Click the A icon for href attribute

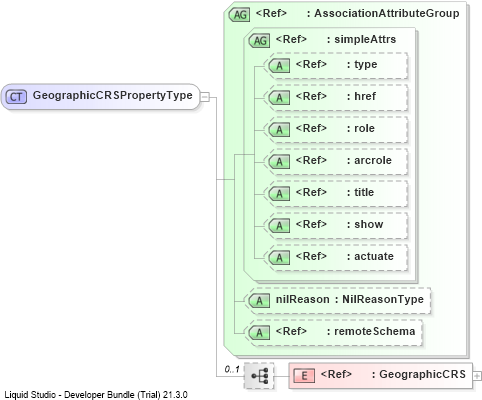pyautogui.click(x=279, y=97)
